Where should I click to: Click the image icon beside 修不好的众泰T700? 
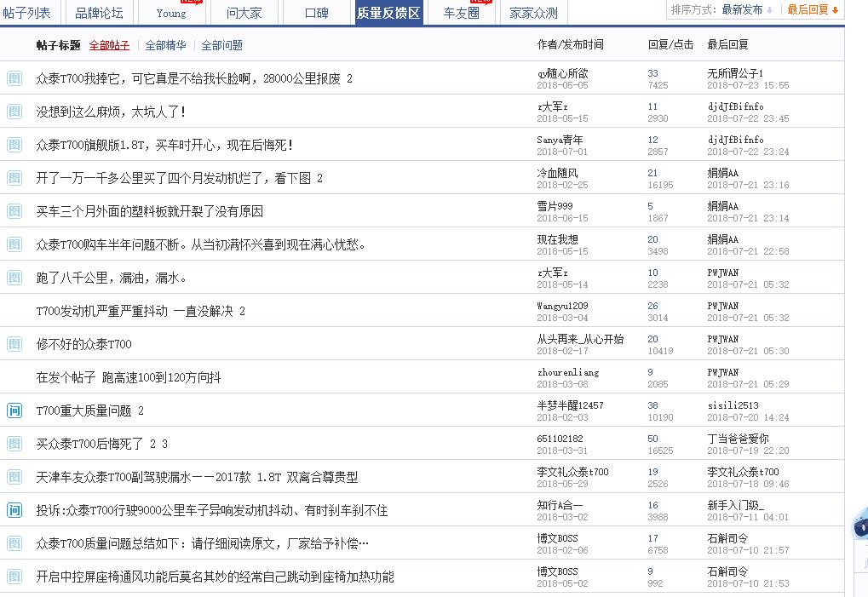click(x=14, y=343)
